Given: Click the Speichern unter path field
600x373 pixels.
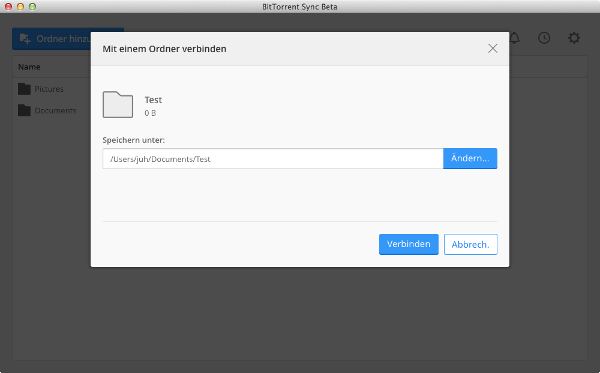Looking at the screenshot, I should point(273,158).
